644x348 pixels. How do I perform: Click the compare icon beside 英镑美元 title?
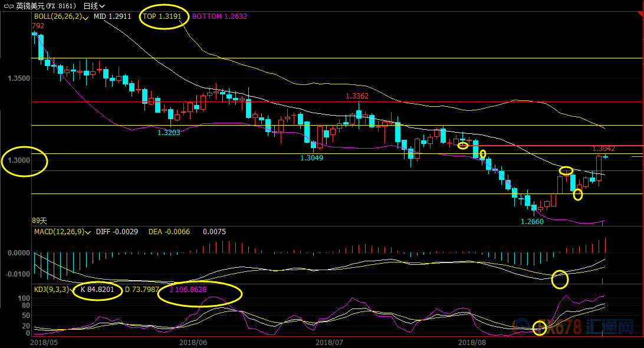pos(8,6)
